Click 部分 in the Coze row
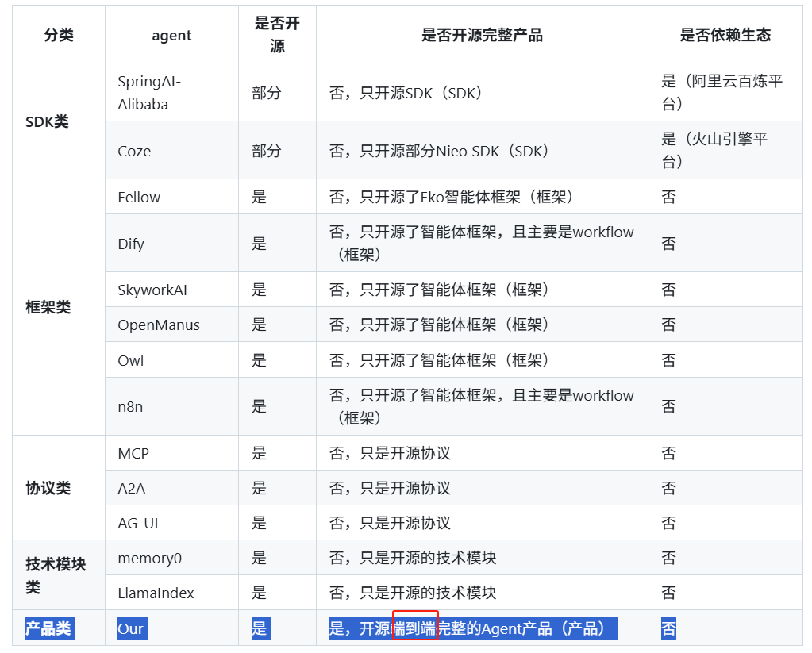The width and height of the screenshot is (812, 653). (266, 151)
